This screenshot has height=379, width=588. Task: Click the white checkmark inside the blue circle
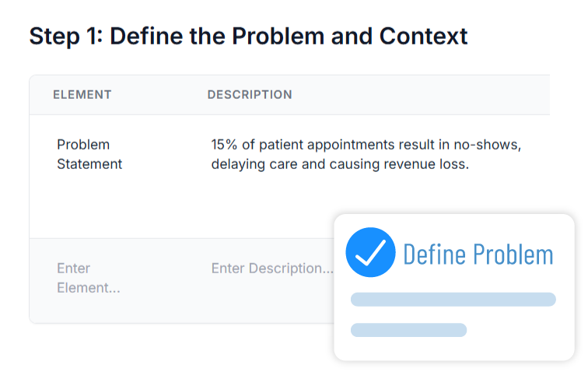(x=370, y=252)
